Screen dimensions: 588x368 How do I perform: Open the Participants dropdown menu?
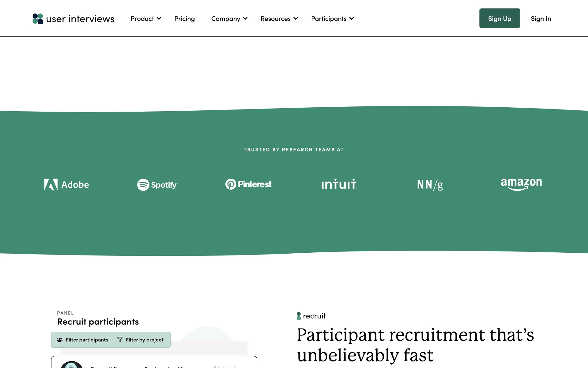[332, 19]
